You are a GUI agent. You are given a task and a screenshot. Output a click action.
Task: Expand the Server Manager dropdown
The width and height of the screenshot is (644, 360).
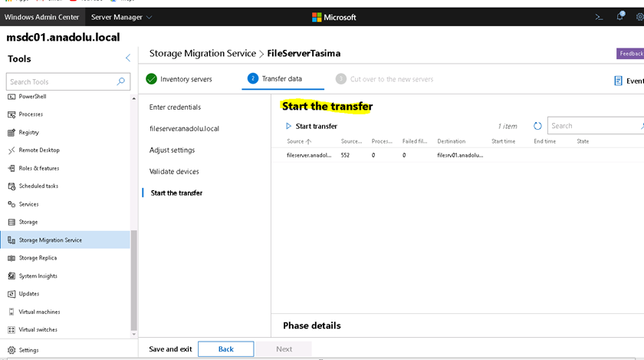121,18
